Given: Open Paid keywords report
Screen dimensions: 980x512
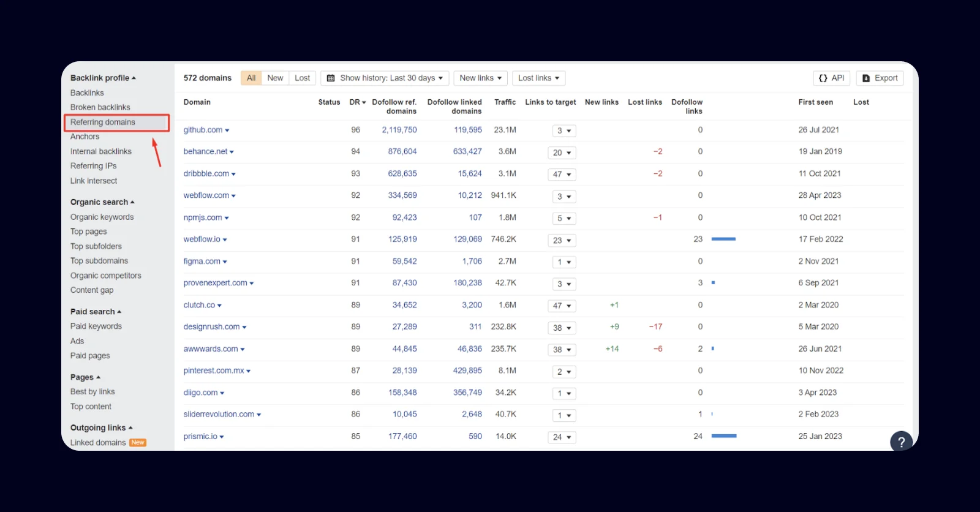Looking at the screenshot, I should coord(96,326).
